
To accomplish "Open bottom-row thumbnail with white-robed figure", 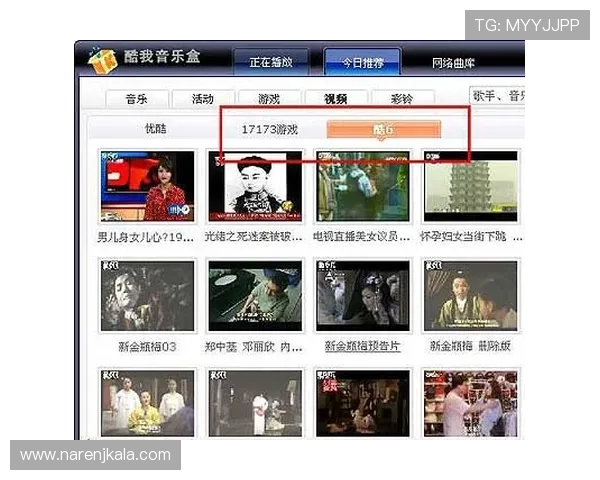I will (x=255, y=403).
